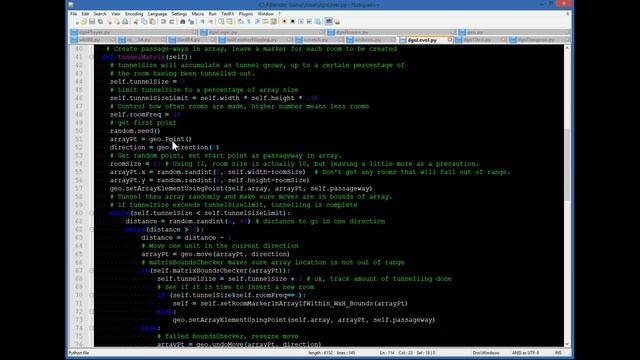
Task: Open the ? help menu
Action: click(279, 14)
